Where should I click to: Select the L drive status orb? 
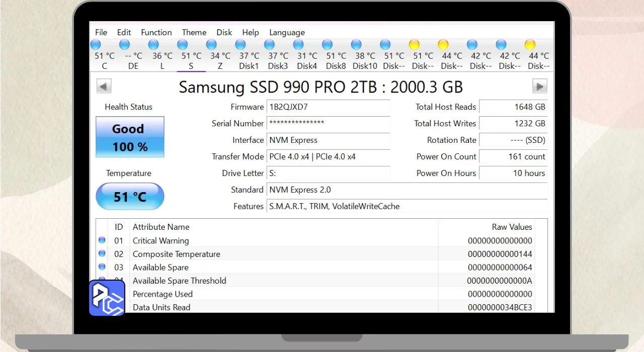[153, 45]
